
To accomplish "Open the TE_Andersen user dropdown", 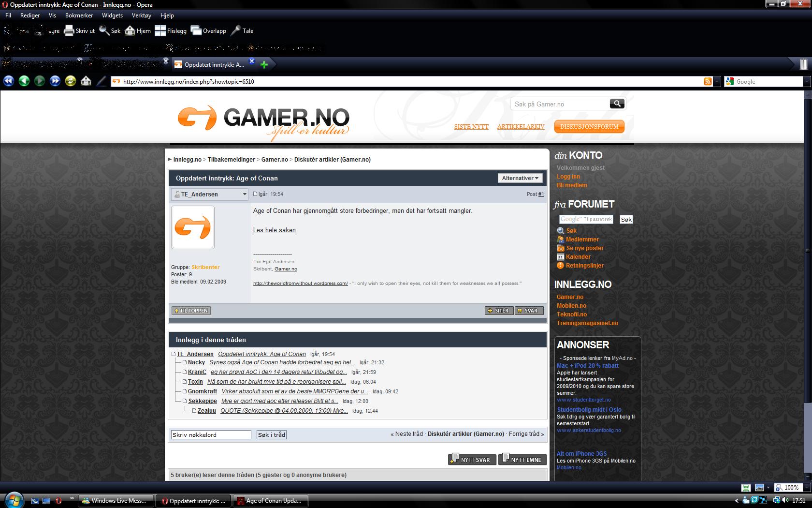I will [x=209, y=194].
